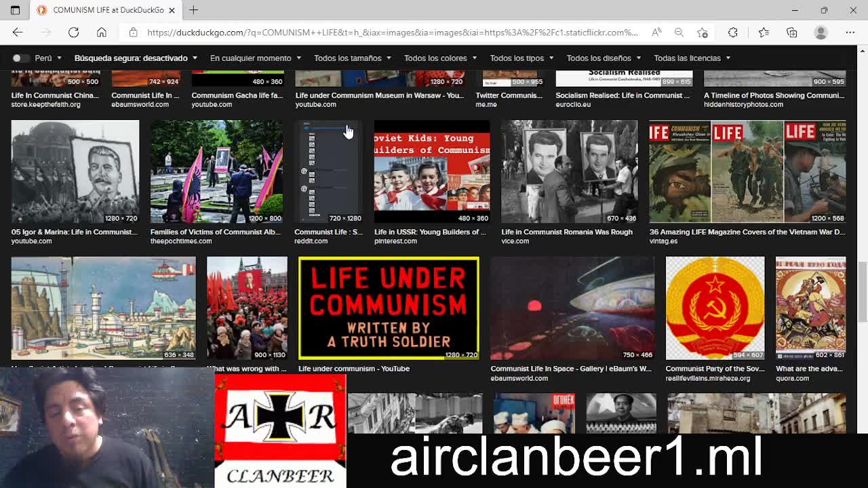Viewport: 868px width, 488px height.
Task: Add this page to favorites
Action: [x=703, y=33]
